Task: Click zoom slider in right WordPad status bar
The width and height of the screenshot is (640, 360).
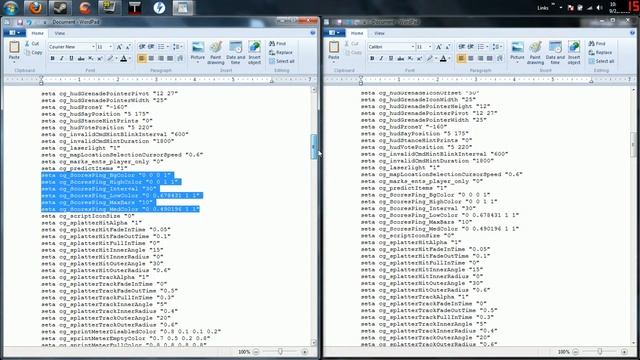Action: [600, 351]
